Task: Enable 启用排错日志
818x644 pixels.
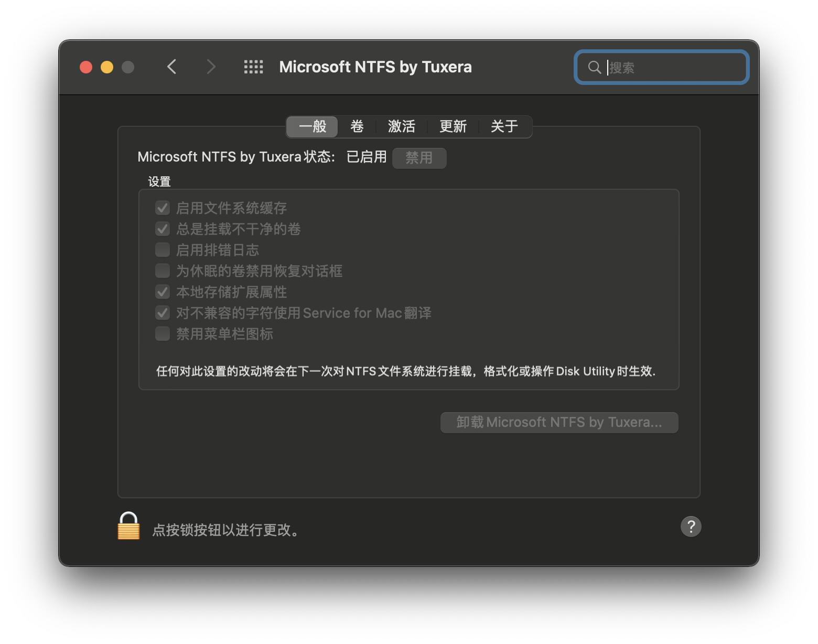Action: point(163,250)
